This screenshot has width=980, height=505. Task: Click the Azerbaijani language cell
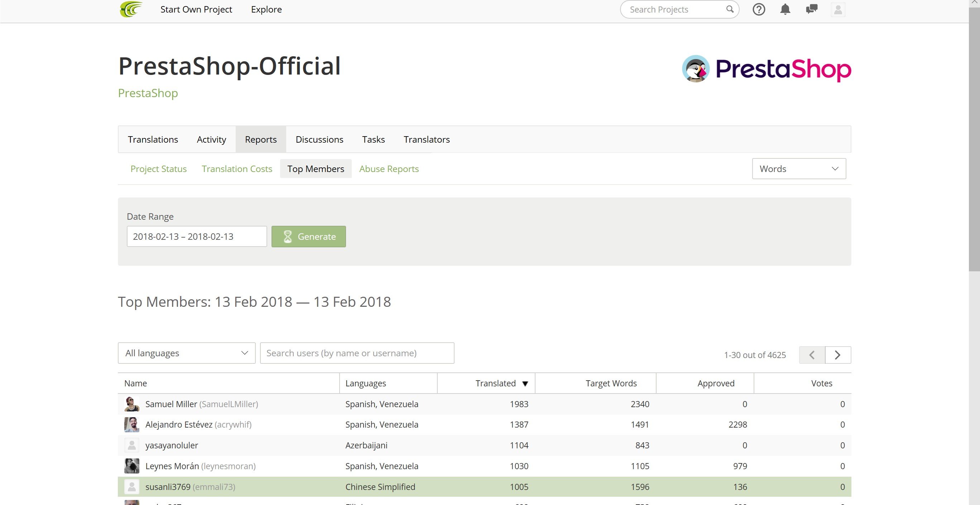(366, 445)
